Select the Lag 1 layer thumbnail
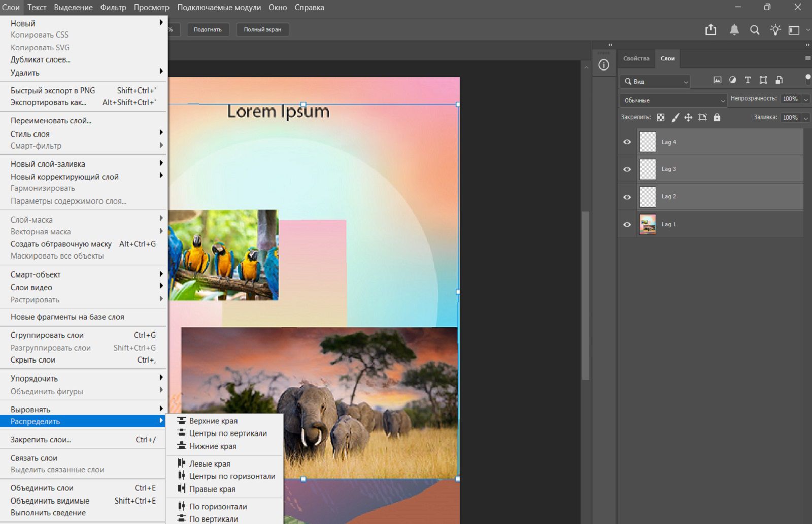Image resolution: width=812 pixels, height=524 pixels. (x=647, y=224)
